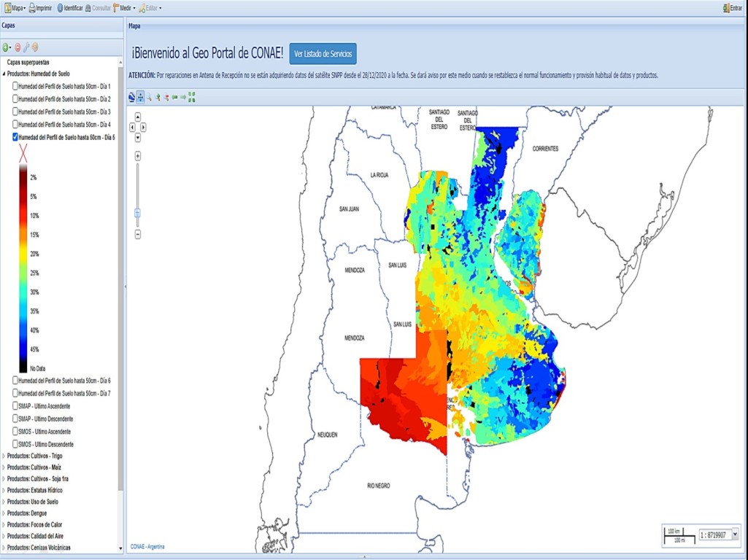The height and width of the screenshot is (560, 748).
Task: Expand Productos: Cenizas Volcánicas group
Action: (4, 548)
